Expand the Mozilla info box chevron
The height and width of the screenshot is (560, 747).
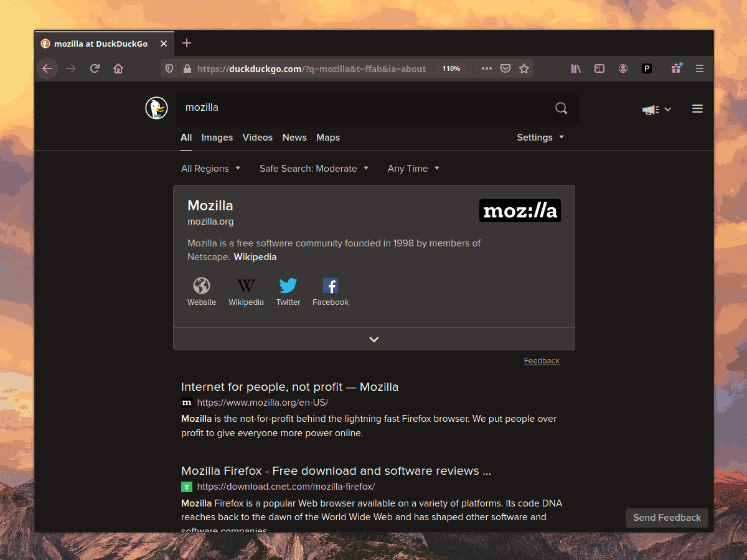pyautogui.click(x=374, y=339)
